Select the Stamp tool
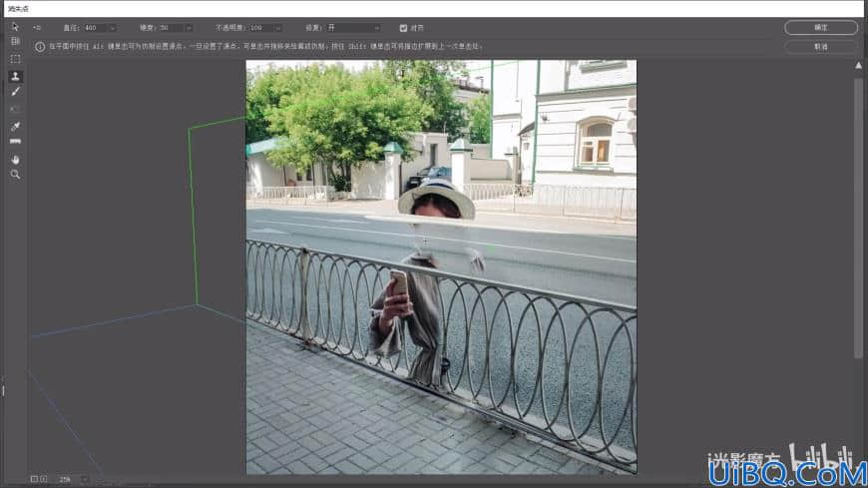 [15, 76]
